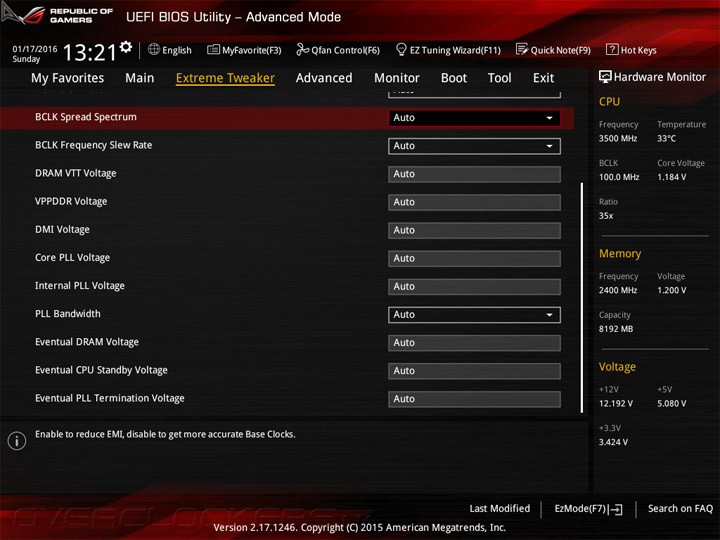The image size is (720, 540).
Task: Click the date 01/17/2016
Action: (35, 49)
